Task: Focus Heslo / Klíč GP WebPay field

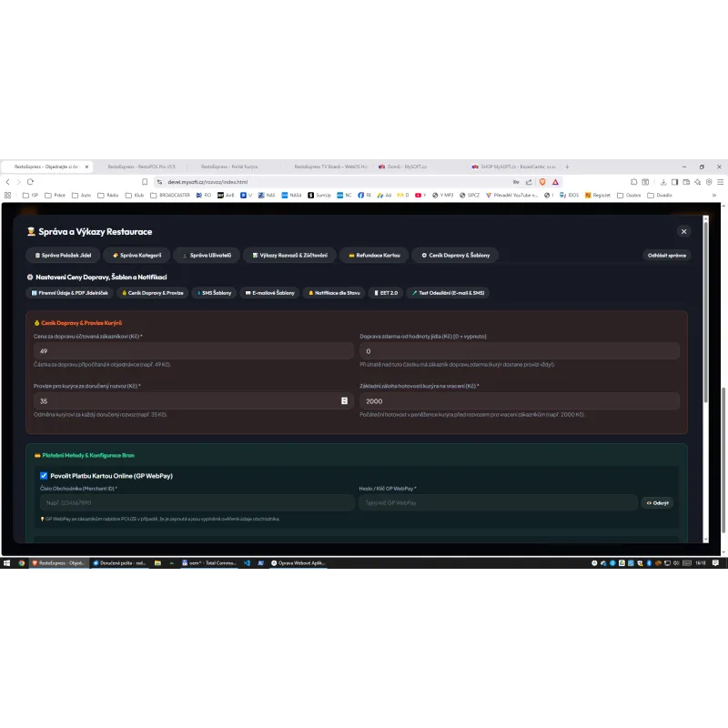Action: click(x=498, y=502)
